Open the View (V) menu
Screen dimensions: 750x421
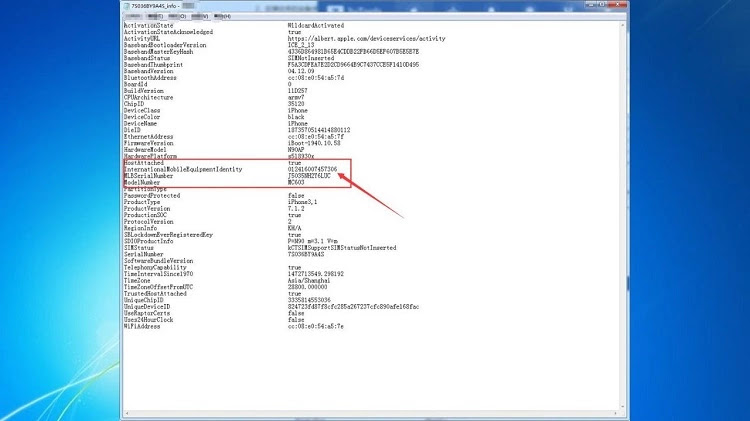[199, 16]
